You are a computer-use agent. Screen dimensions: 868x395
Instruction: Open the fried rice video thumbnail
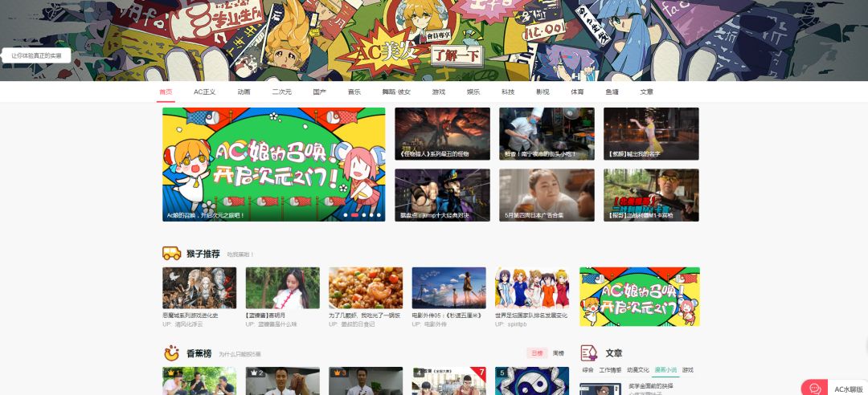[366, 287]
